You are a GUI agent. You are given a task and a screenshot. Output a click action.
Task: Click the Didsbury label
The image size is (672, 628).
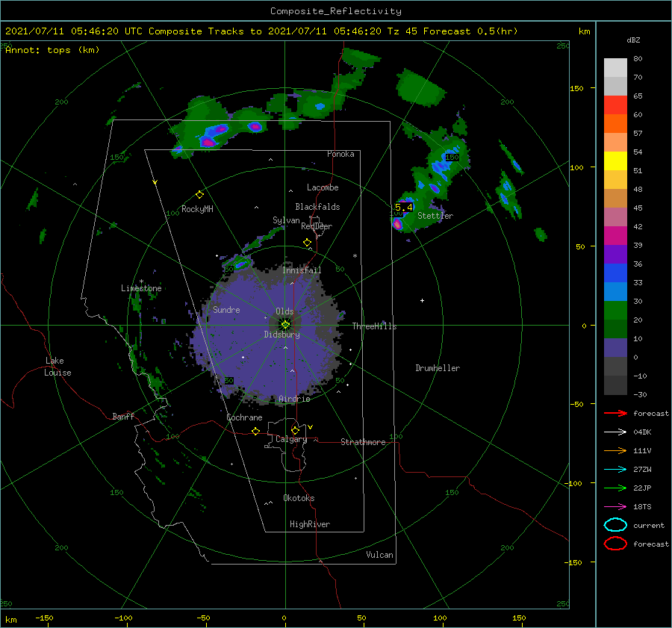point(282,335)
